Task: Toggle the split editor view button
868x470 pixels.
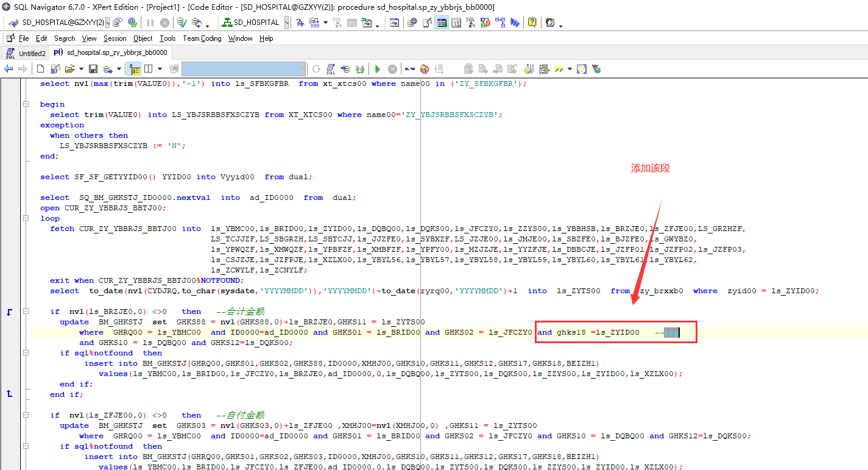Action: [x=148, y=69]
